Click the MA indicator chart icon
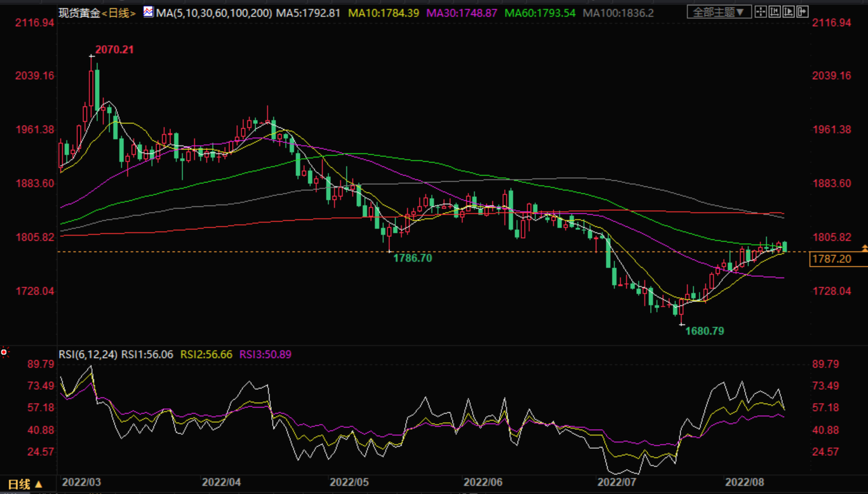This screenshot has height=494, width=868. tap(148, 12)
